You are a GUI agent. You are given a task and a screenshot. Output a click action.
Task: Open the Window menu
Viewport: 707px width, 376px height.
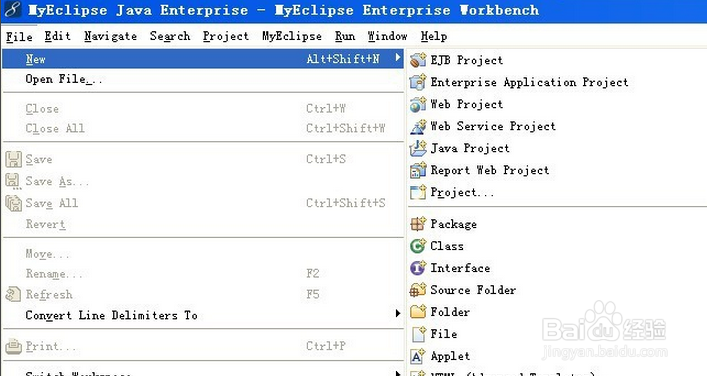pyautogui.click(x=387, y=36)
